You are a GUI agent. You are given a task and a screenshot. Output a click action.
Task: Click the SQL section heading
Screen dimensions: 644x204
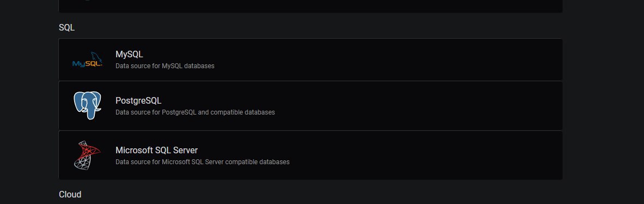point(66,28)
